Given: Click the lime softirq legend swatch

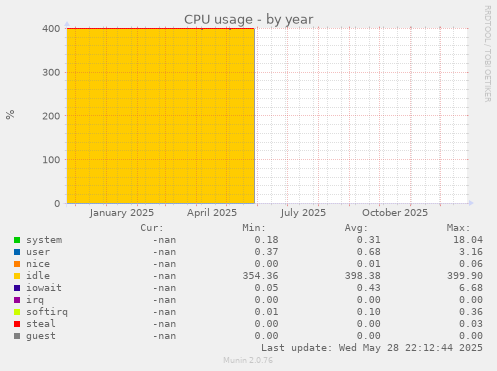Looking at the screenshot, I should coord(17,312).
